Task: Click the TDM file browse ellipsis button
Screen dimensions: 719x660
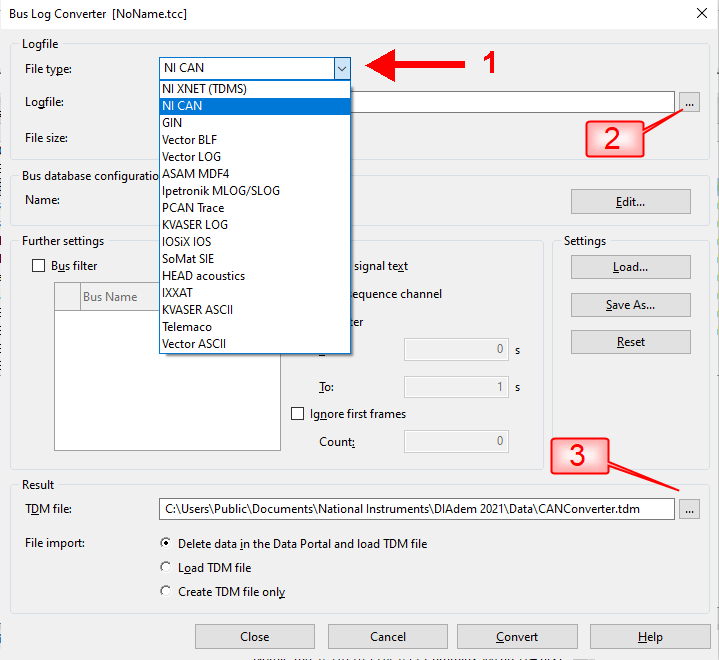Action: point(689,509)
